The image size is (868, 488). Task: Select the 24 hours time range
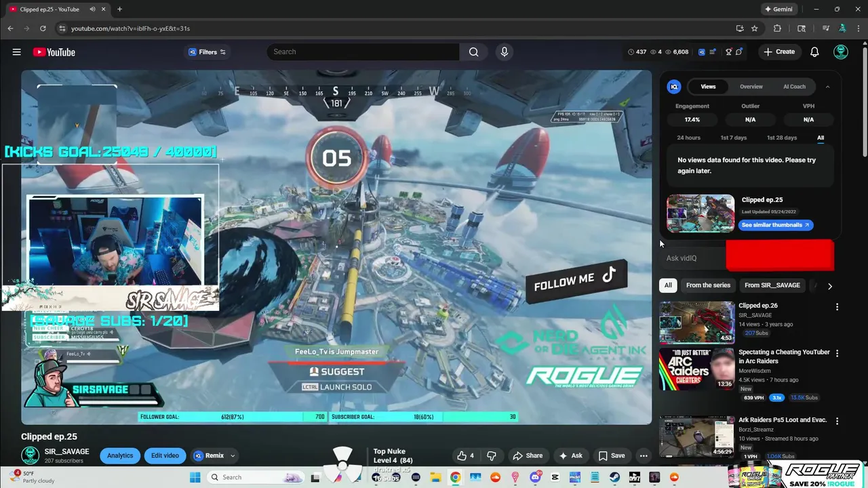688,138
